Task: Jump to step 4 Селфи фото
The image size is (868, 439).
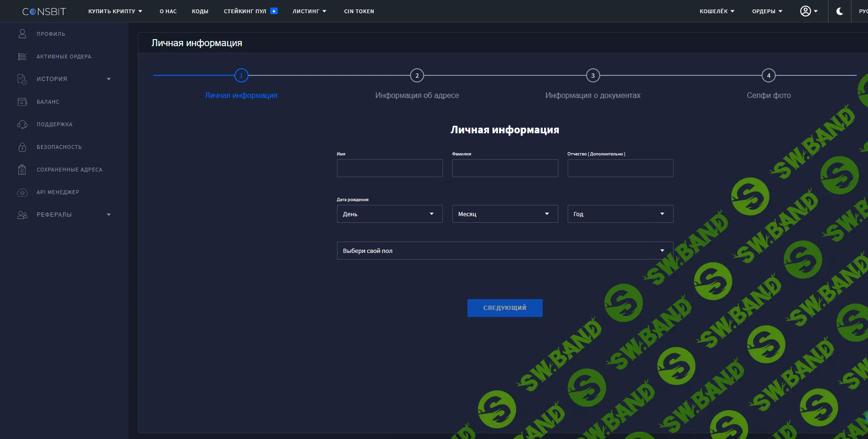Action: [x=768, y=75]
